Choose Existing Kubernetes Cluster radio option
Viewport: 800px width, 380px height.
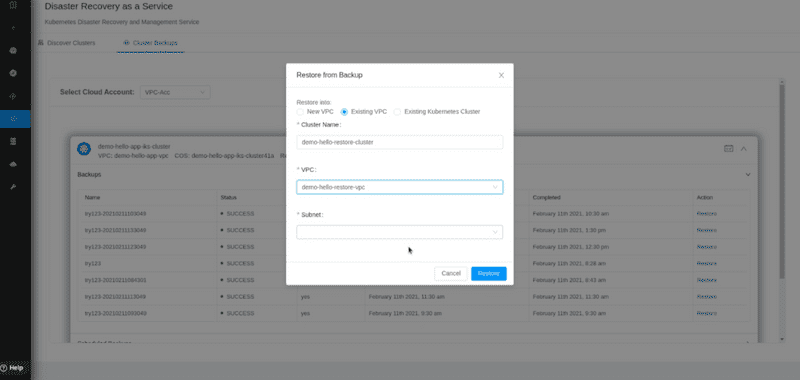coord(397,112)
